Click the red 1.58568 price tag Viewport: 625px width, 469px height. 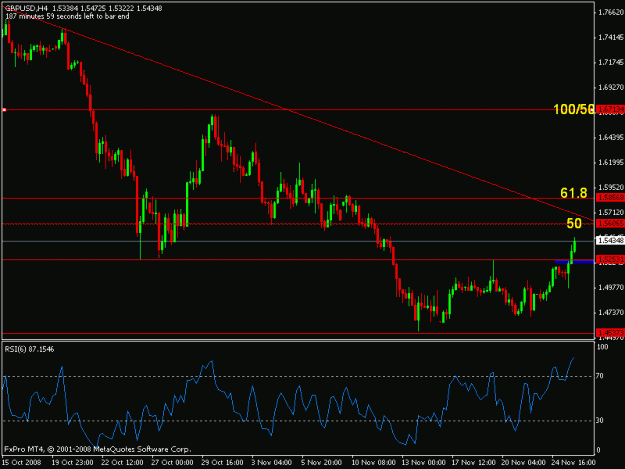(x=610, y=197)
